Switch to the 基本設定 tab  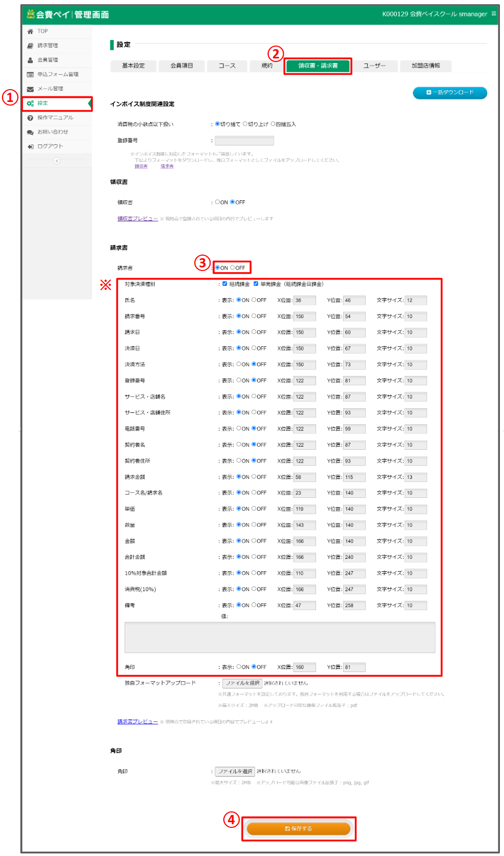[133, 66]
